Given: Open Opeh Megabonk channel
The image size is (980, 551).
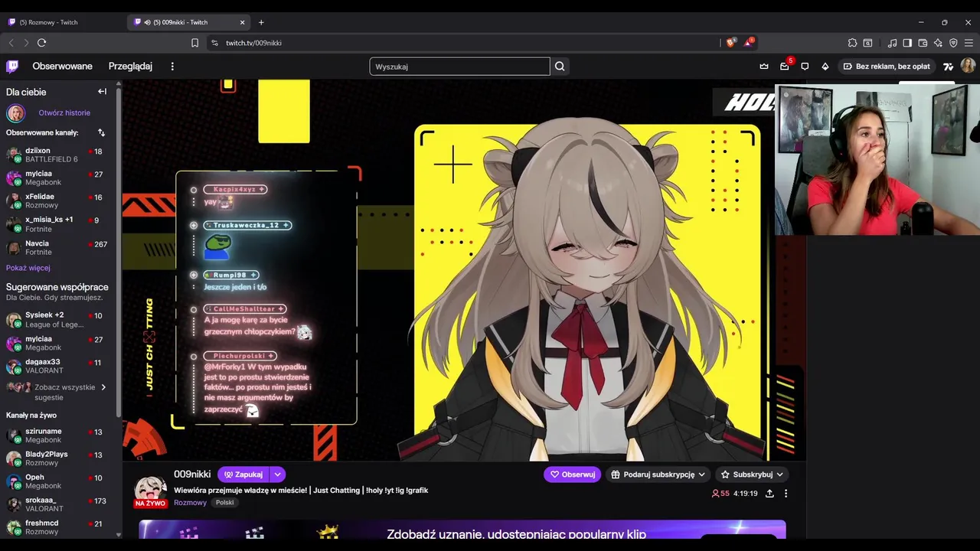Looking at the screenshot, I should point(57,481).
